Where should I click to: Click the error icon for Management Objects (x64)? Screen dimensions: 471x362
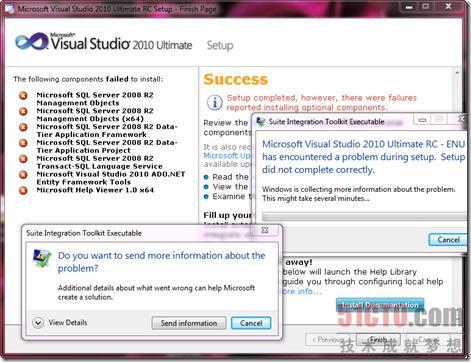[23, 111]
